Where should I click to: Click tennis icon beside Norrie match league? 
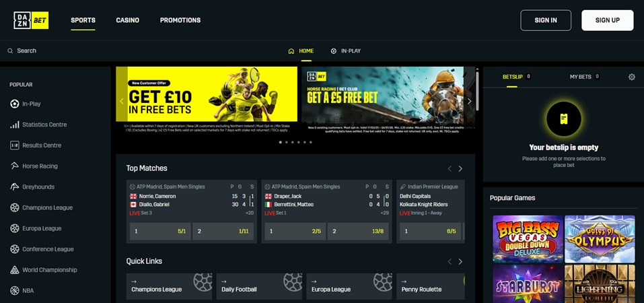click(x=133, y=187)
